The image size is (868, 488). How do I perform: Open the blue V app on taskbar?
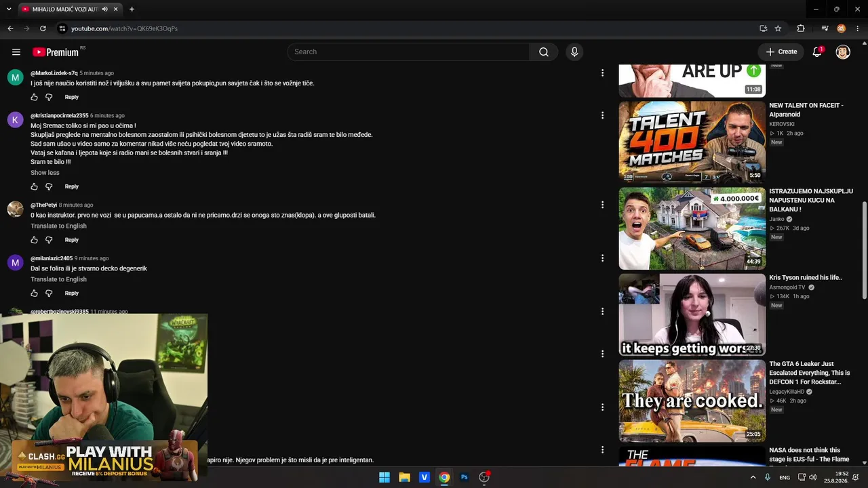pos(425,477)
